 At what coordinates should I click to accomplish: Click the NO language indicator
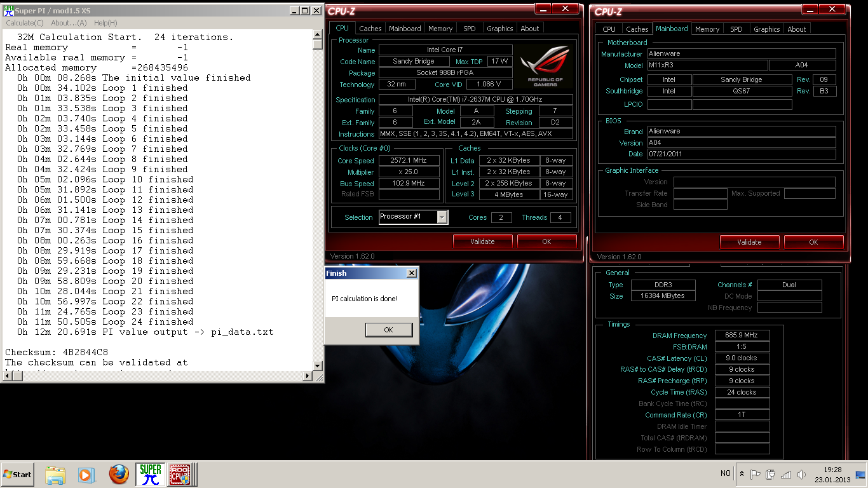pos(725,473)
